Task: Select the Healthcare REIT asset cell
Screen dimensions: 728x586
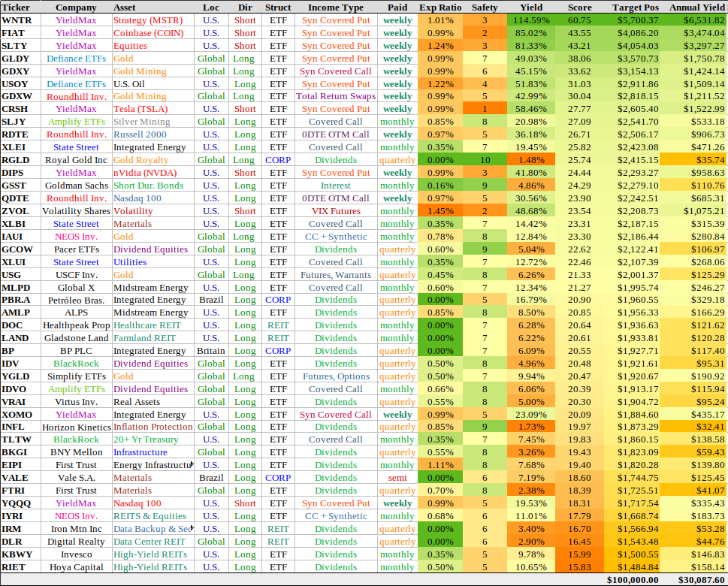Action: click(x=153, y=325)
